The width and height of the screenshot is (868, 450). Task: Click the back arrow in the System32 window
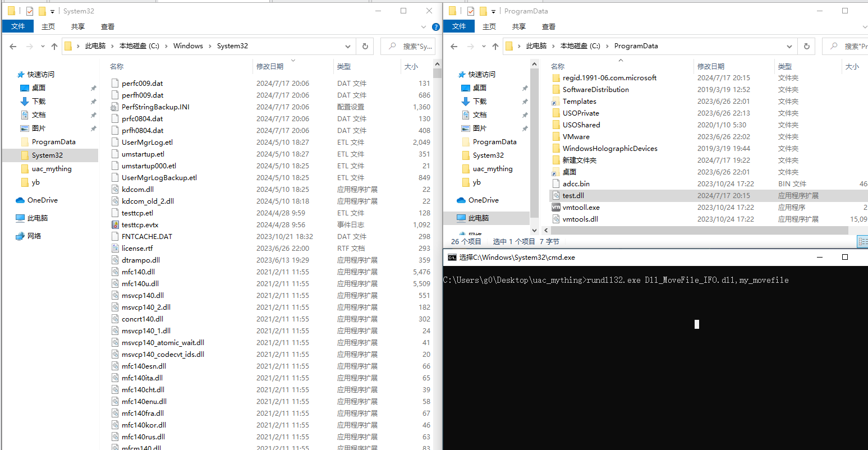[x=13, y=47]
